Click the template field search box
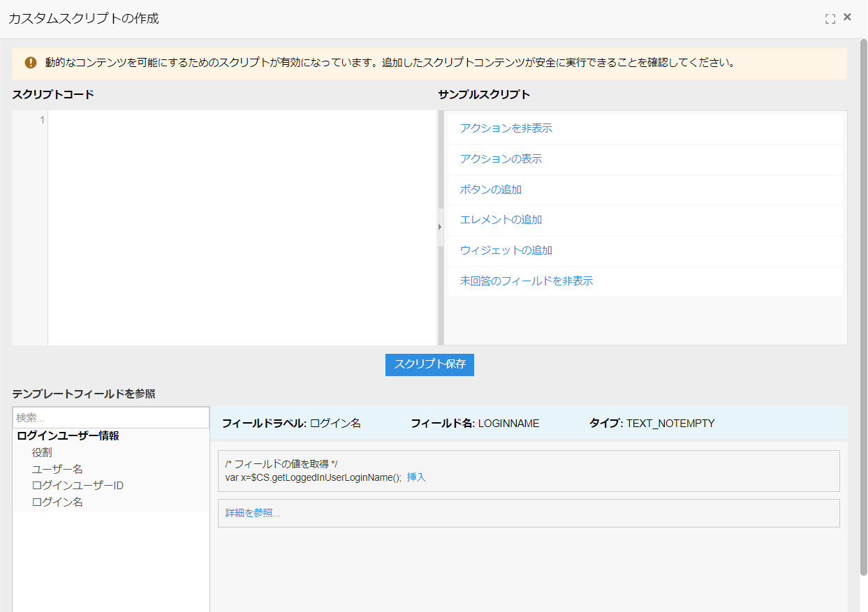Screen dimensions: 868x612 pyautogui.click(x=111, y=418)
